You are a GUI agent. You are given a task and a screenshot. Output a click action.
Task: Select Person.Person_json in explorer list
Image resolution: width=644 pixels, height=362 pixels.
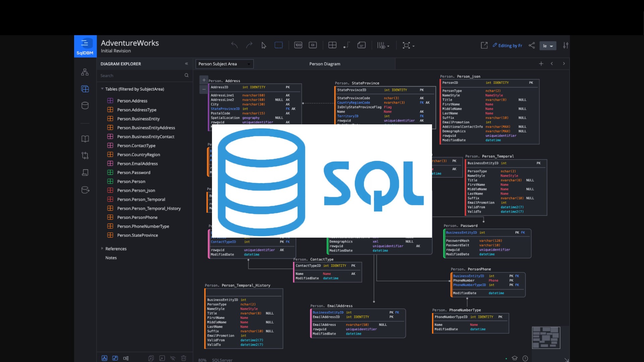tap(136, 190)
